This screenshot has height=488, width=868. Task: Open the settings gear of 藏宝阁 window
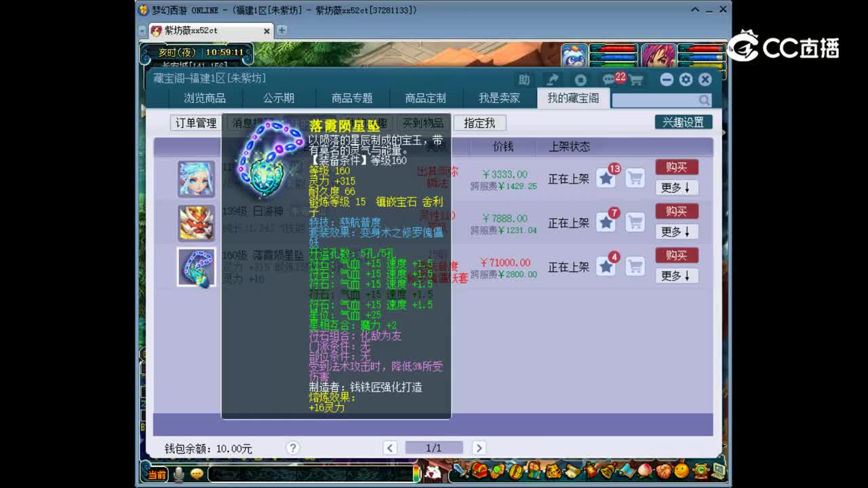[686, 79]
